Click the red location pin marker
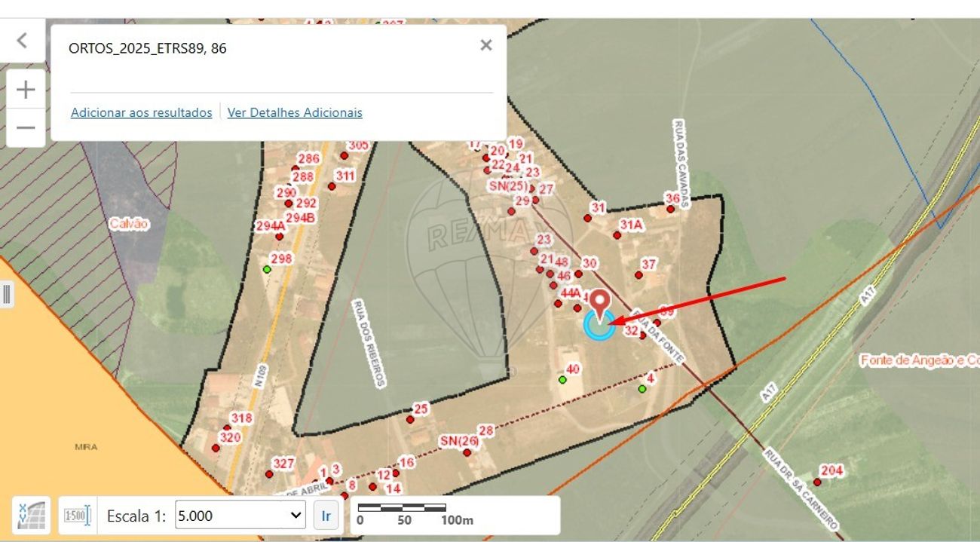Viewport: 980px width, 542px height. point(600,303)
